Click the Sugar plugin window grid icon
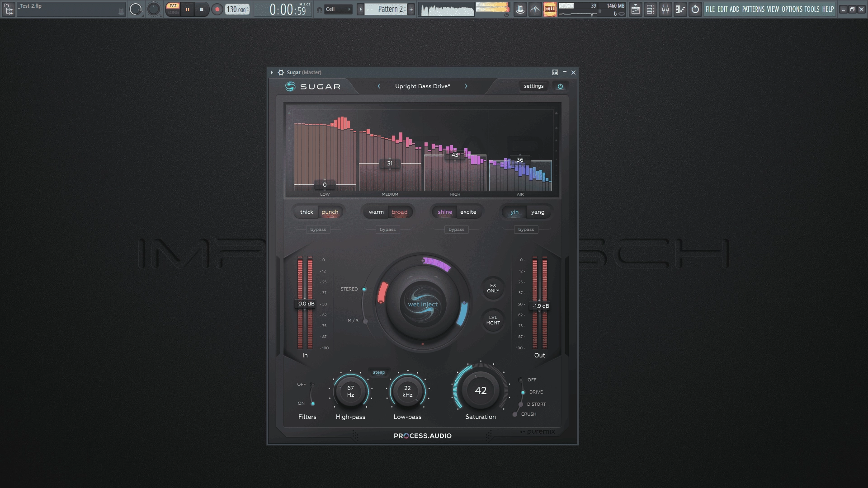868x488 pixels. (555, 72)
